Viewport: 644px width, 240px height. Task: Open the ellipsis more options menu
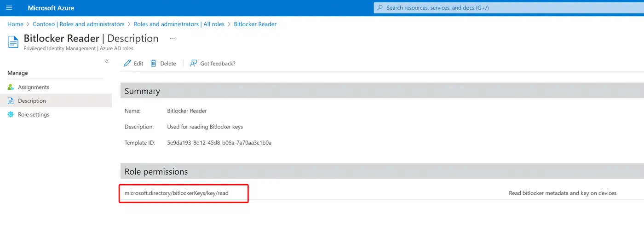(172, 39)
